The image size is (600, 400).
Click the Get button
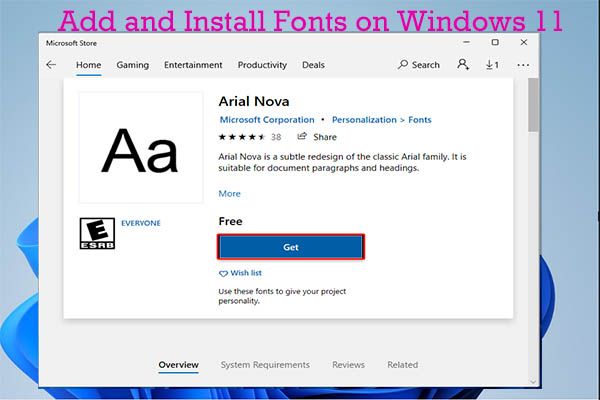point(291,247)
